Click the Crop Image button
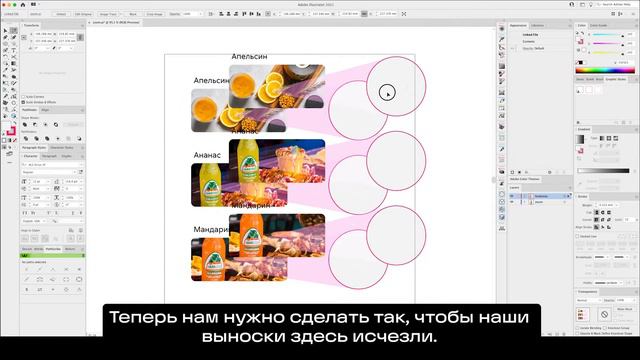 pos(155,14)
